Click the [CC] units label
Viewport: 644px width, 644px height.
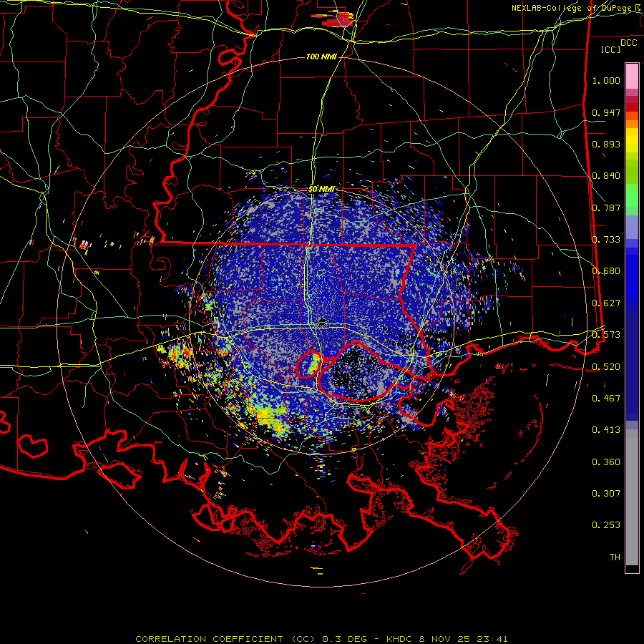(610, 49)
